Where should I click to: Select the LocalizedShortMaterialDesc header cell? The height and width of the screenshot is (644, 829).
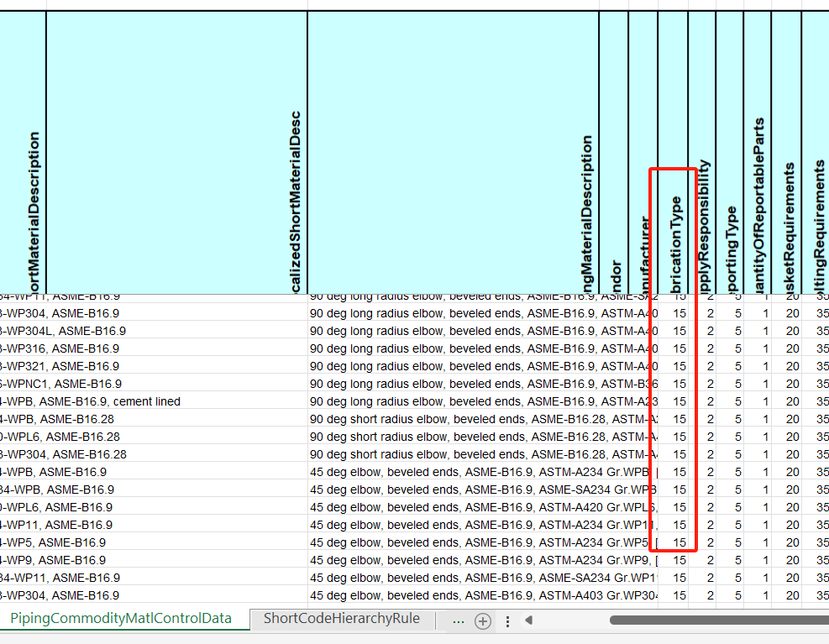pos(176,152)
